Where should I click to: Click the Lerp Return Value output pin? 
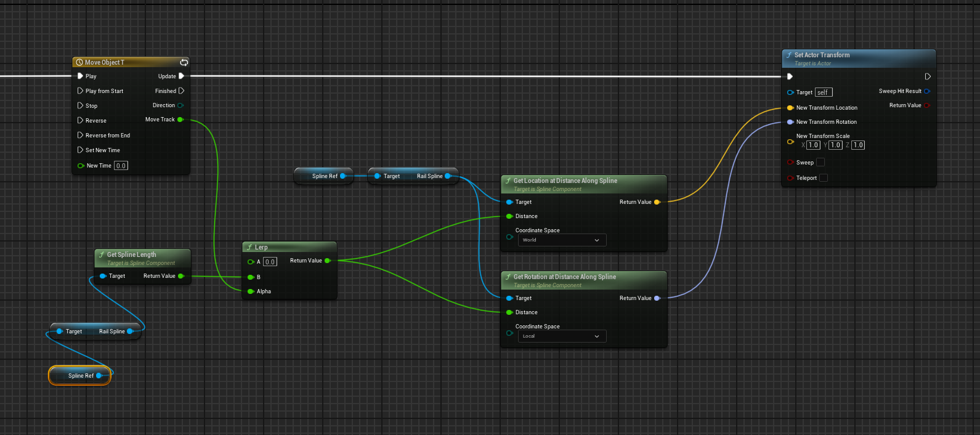pos(328,261)
